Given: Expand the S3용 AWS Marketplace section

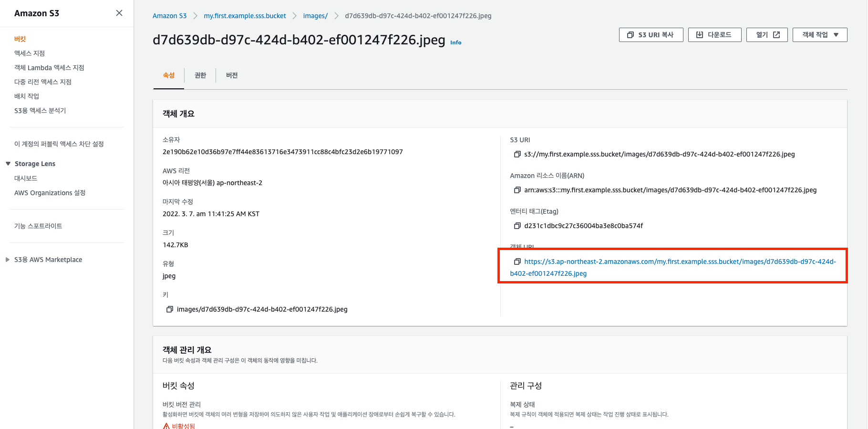Looking at the screenshot, I should tap(8, 260).
